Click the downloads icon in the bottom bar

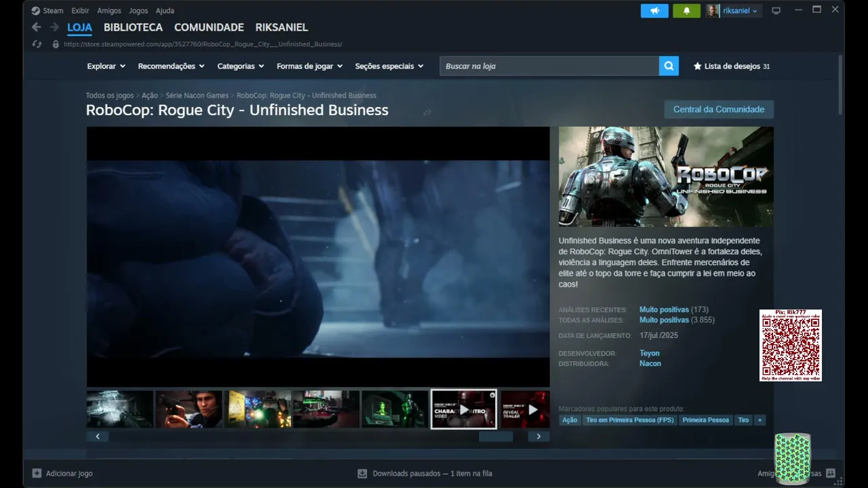click(362, 473)
